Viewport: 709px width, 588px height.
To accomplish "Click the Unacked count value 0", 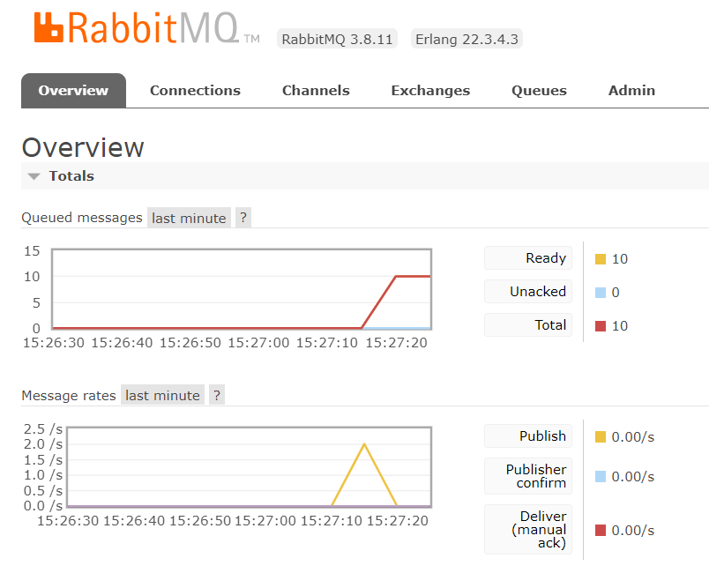I will tap(616, 293).
